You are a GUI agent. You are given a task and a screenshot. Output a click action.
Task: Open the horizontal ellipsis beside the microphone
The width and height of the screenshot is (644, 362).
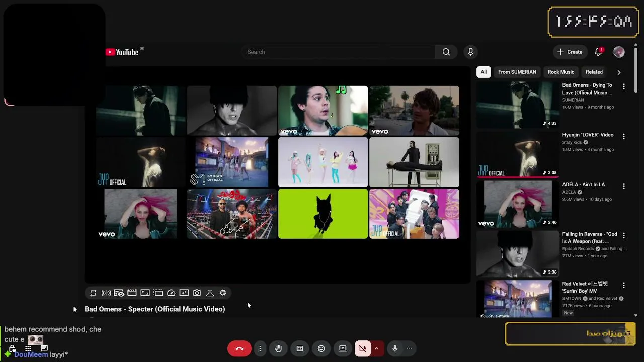click(x=409, y=348)
